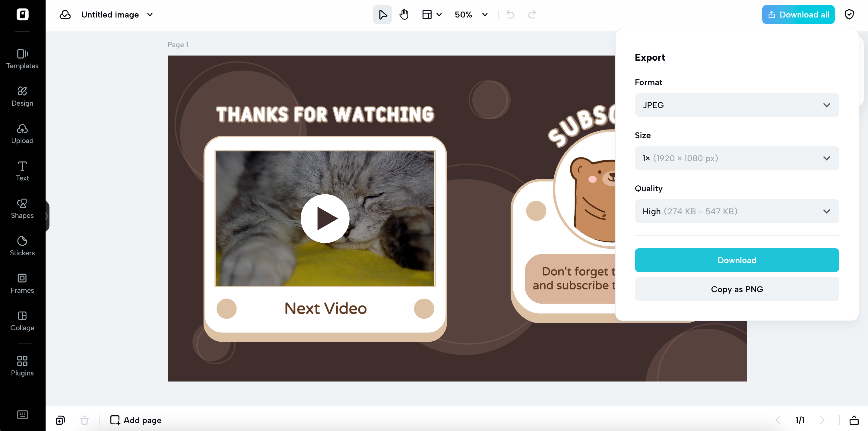Expand the JPEG format dropdown
This screenshot has height=431, width=868.
click(737, 105)
